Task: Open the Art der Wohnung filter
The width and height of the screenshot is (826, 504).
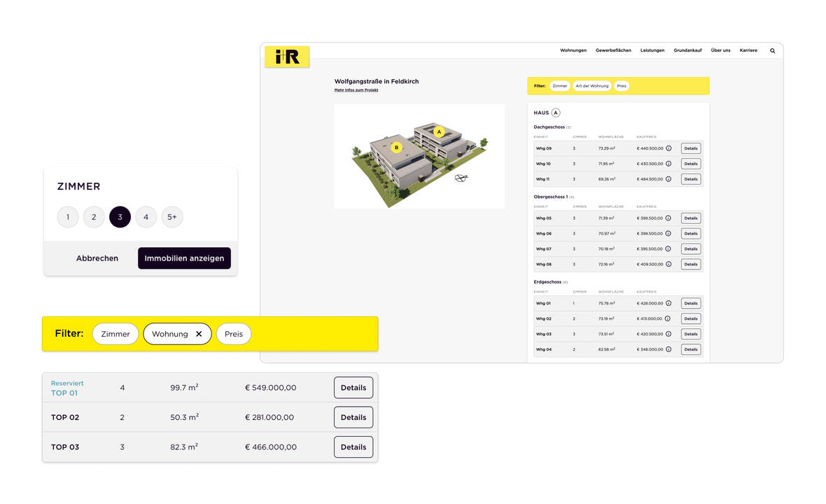Action: [591, 86]
